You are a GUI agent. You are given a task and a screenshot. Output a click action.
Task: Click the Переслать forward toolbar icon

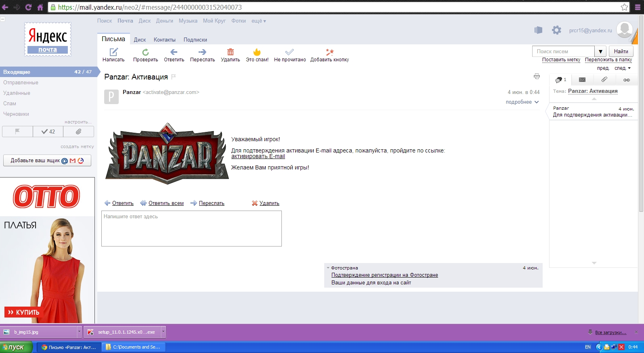point(202,52)
